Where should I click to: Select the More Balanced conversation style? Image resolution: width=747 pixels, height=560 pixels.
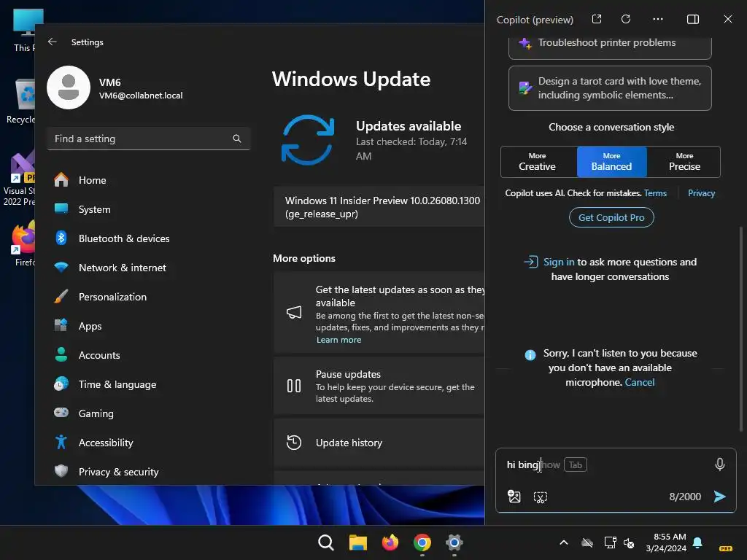click(612, 162)
